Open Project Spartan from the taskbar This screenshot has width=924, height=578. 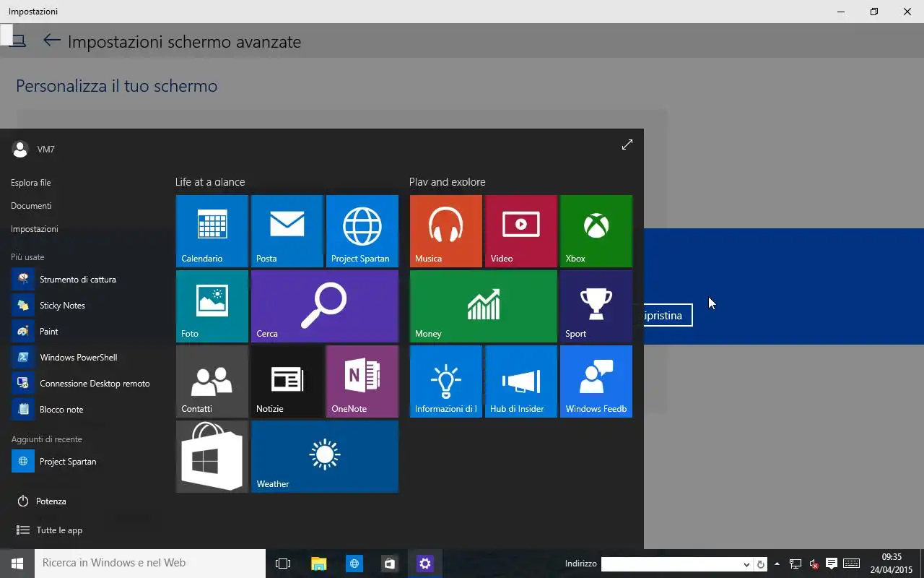(354, 564)
